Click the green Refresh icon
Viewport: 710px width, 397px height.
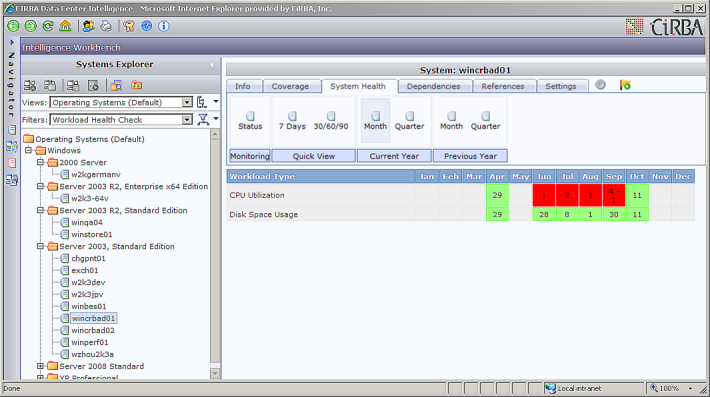pos(48,26)
